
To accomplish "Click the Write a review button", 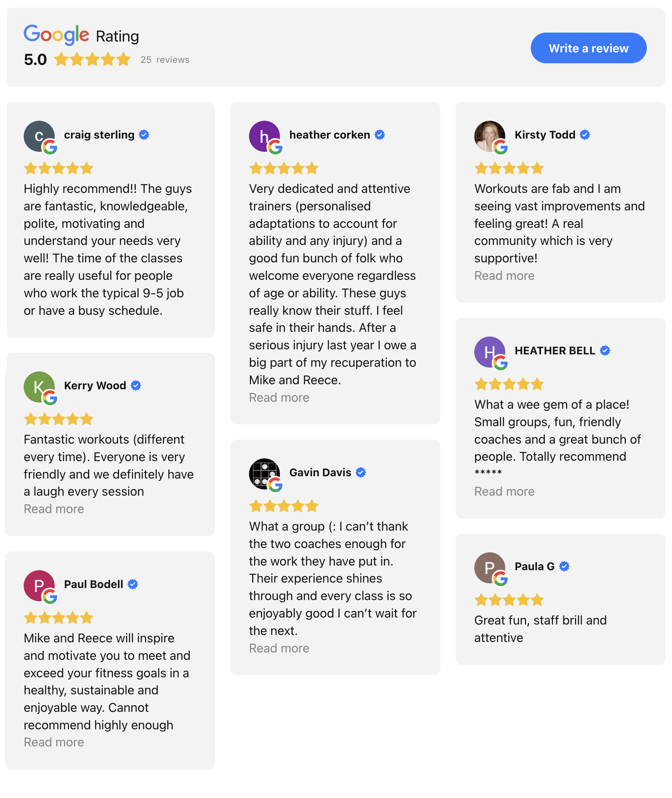I will [588, 48].
